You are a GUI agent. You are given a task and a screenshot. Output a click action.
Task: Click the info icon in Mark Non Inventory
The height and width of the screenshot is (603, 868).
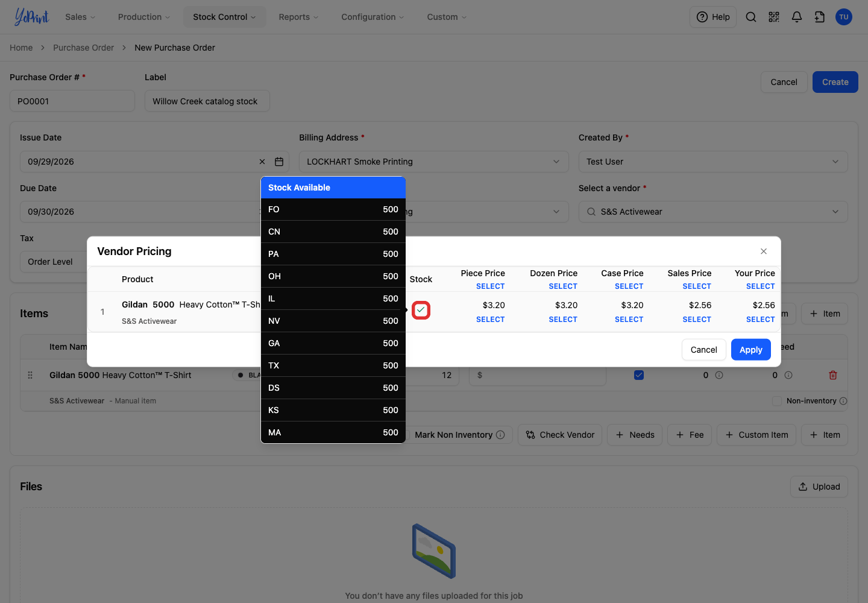coord(500,435)
